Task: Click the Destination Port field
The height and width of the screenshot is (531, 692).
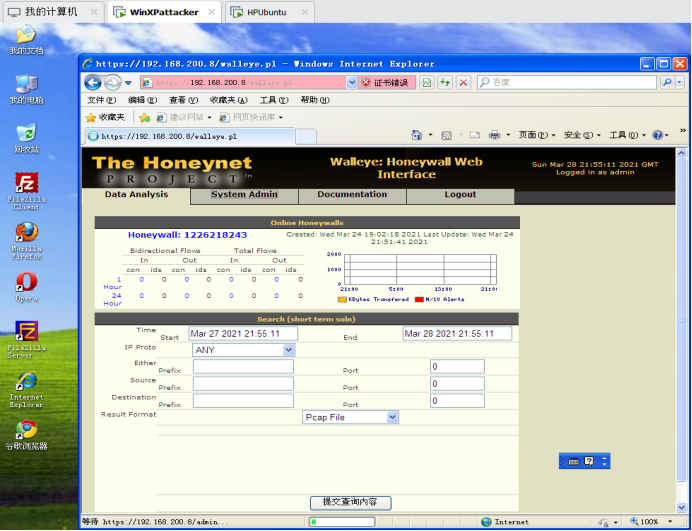Action: [x=457, y=401]
